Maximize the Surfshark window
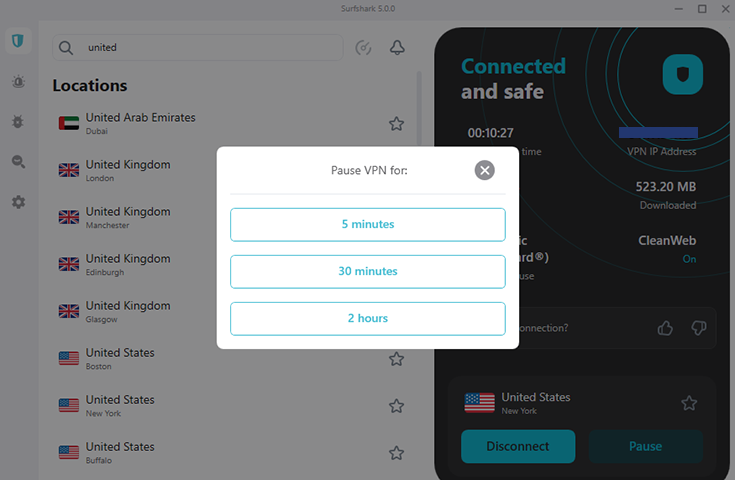The width and height of the screenshot is (735, 480). [x=702, y=9]
